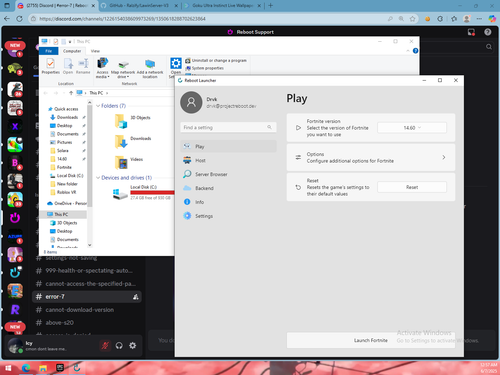
Task: Open the File tab in File Explorer
Action: point(49,51)
